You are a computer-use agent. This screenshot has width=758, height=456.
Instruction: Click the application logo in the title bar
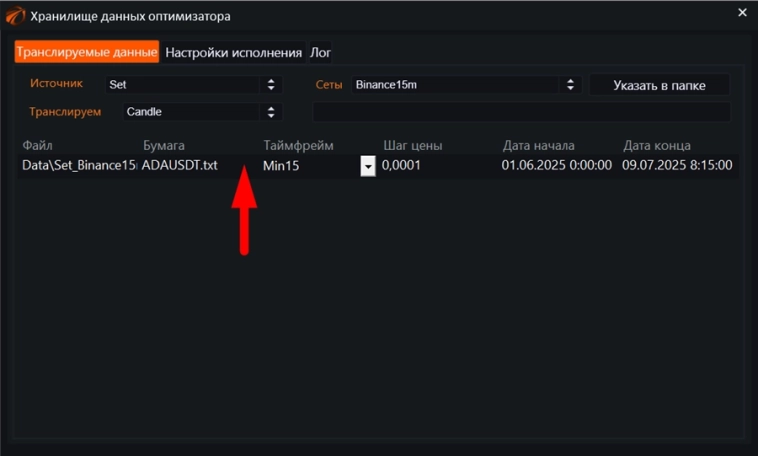15,15
